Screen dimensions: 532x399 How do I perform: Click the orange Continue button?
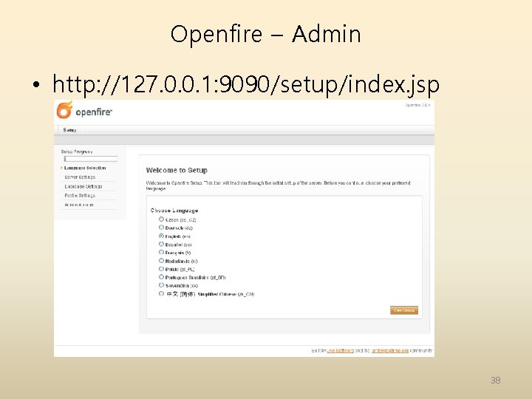click(x=404, y=310)
